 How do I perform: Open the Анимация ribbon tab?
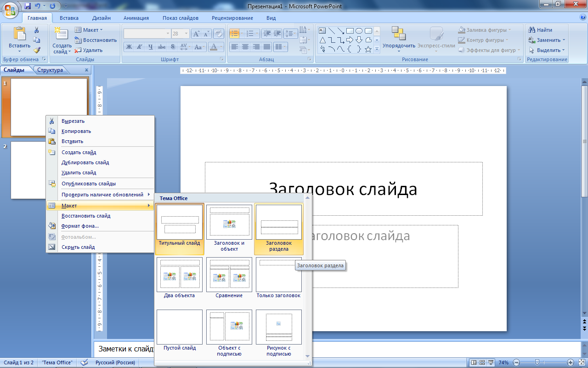136,18
